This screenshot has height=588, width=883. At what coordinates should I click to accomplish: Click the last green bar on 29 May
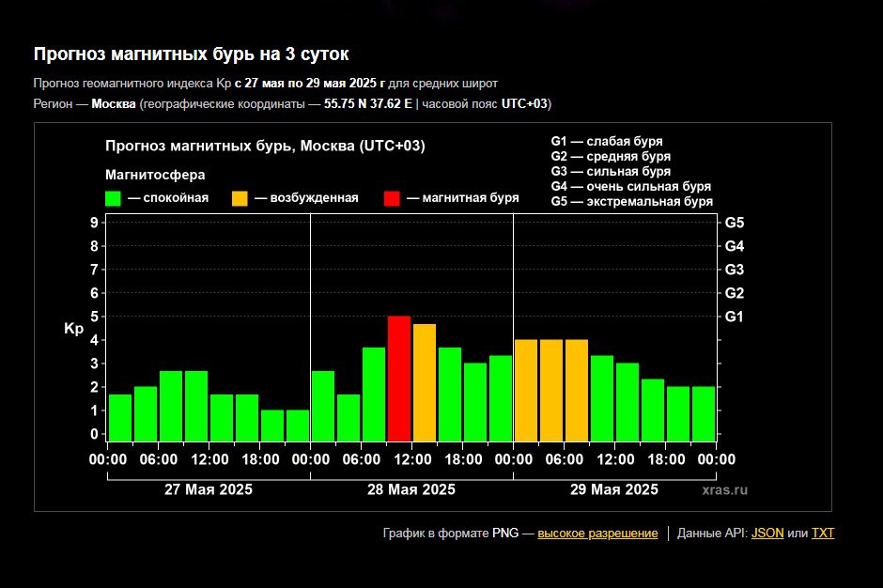tap(704, 413)
